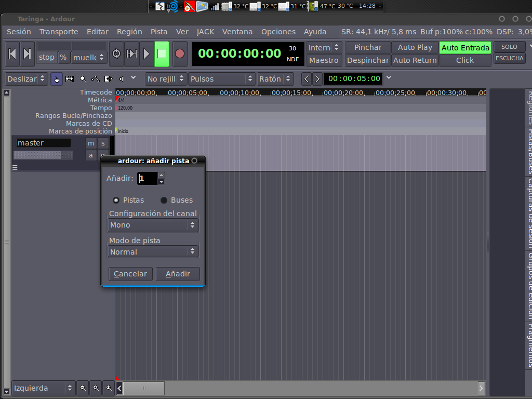The height and width of the screenshot is (399, 532).
Task: Select the zoom magnifier tool
Action: click(x=83, y=79)
